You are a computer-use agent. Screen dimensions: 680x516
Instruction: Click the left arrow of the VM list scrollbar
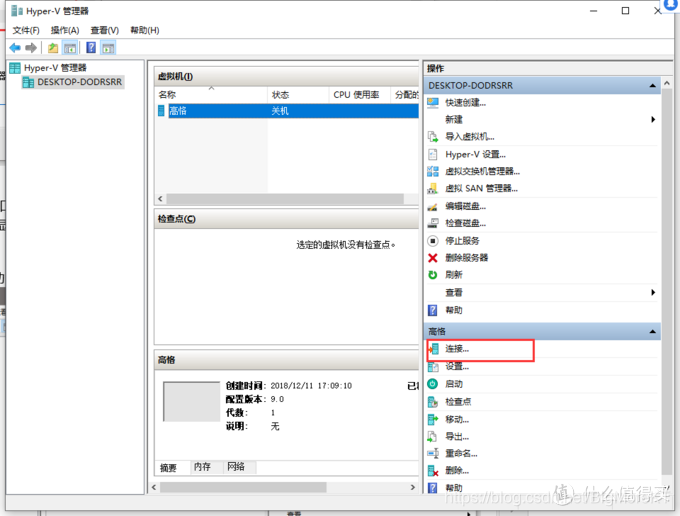[x=160, y=199]
